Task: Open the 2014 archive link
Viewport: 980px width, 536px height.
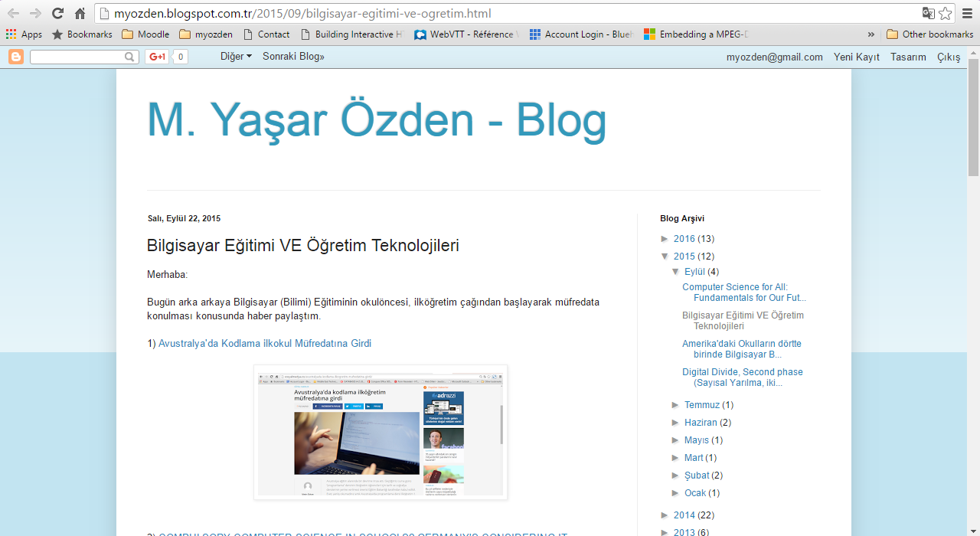Action: pos(684,515)
